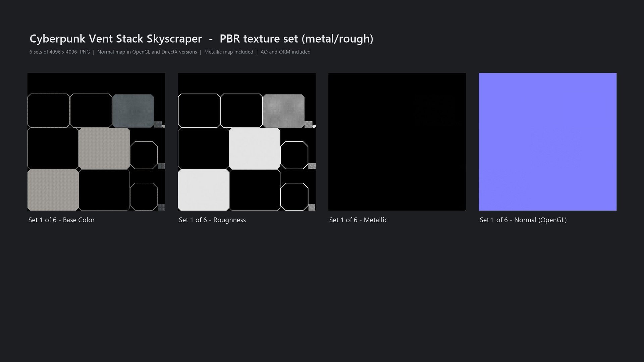
Task: Click the 'Cyberpunk Vent Stack Skyscraper' title
Action: (116, 39)
